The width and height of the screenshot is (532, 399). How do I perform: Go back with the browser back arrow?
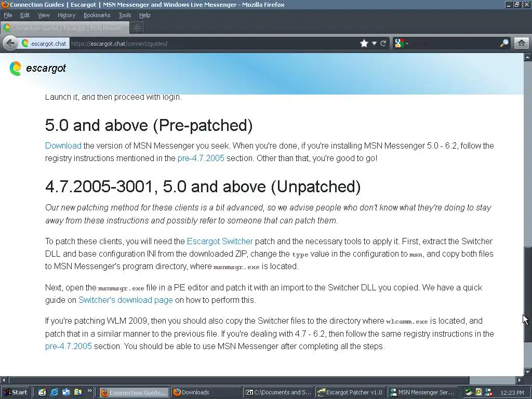(x=10, y=44)
